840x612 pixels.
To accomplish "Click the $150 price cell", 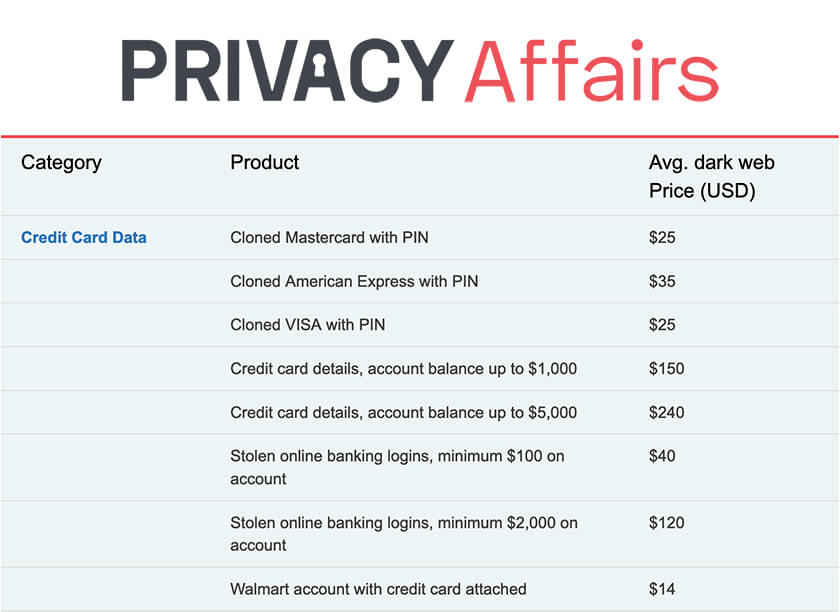I will (x=666, y=369).
